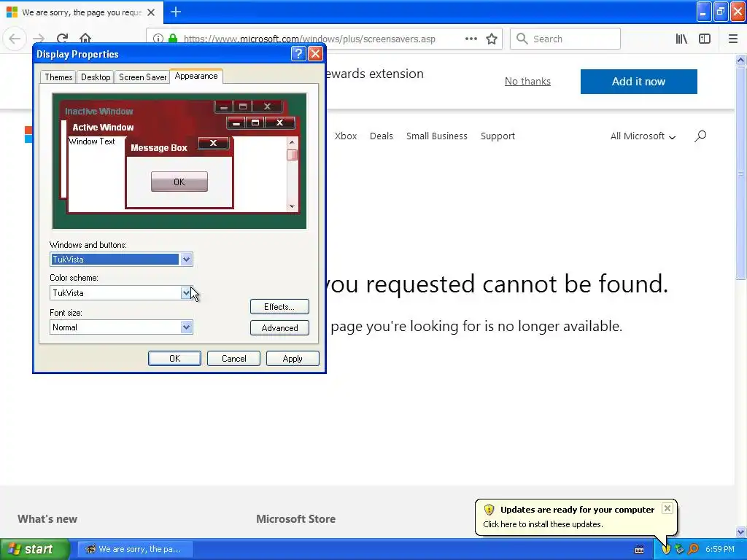
Task: Minimize the Firefox window
Action: [704, 12]
